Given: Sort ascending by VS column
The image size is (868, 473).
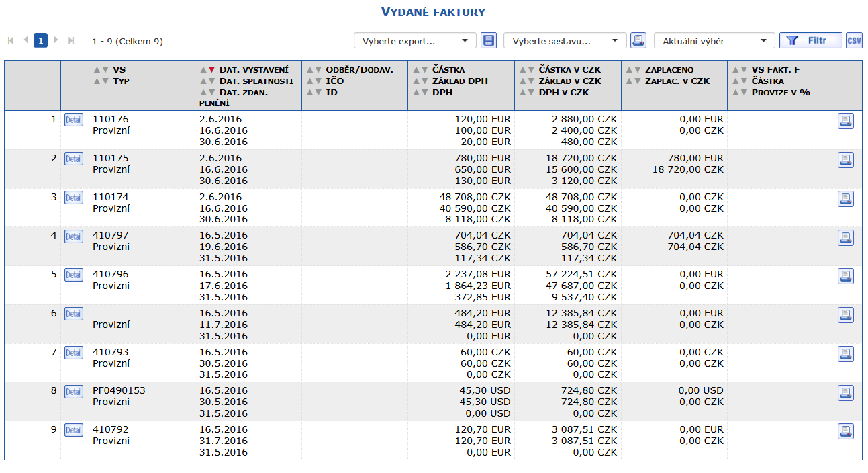Looking at the screenshot, I should (x=97, y=70).
